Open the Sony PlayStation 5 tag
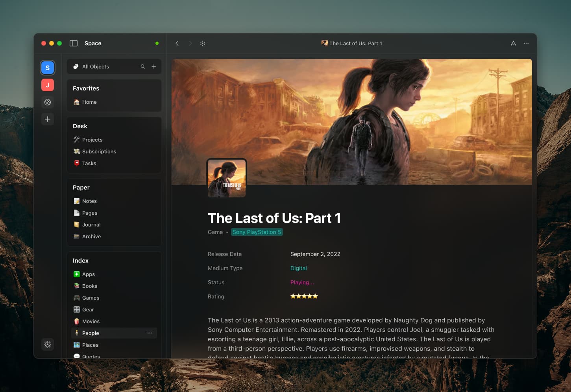The image size is (571, 392). coord(257,232)
